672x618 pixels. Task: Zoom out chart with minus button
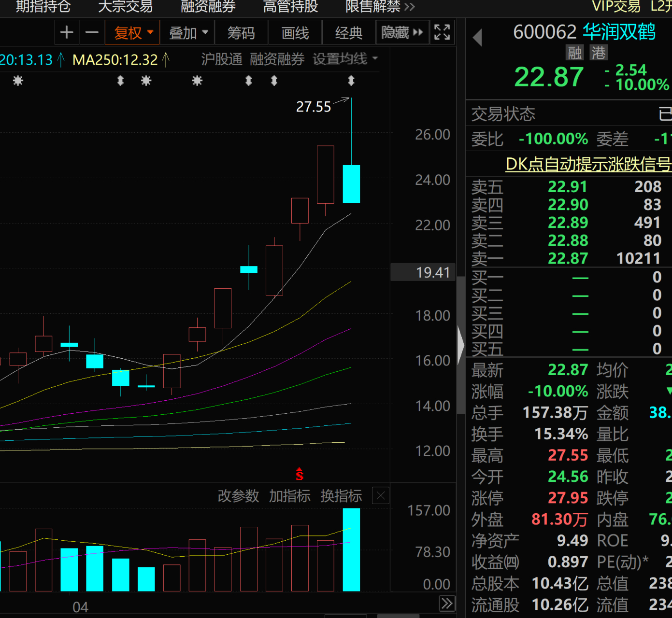[x=92, y=33]
